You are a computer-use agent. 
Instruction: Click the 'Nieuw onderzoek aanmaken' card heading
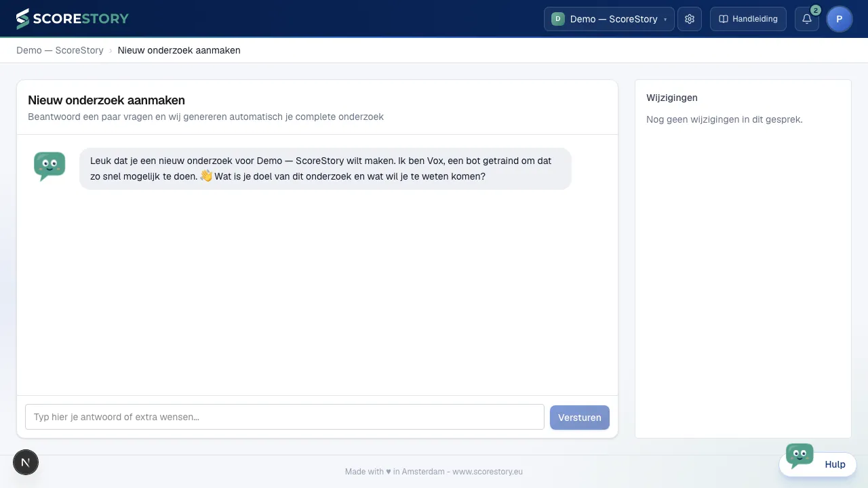click(x=106, y=100)
